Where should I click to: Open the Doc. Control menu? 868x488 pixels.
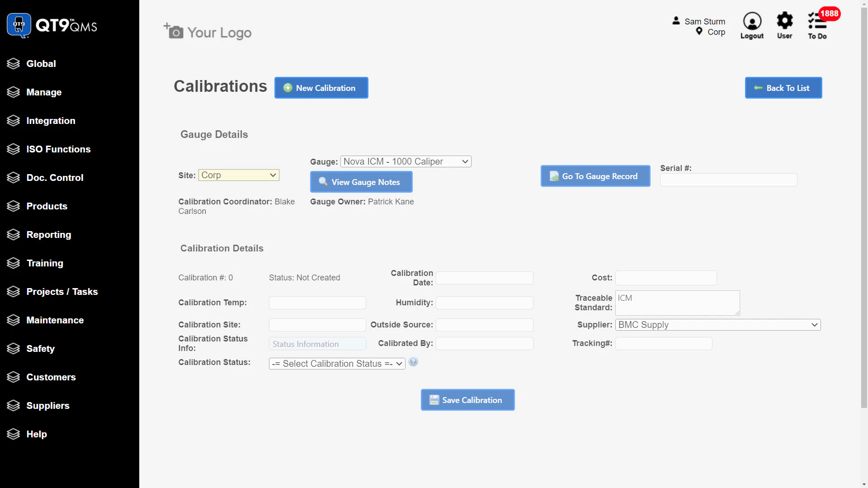pos(55,178)
